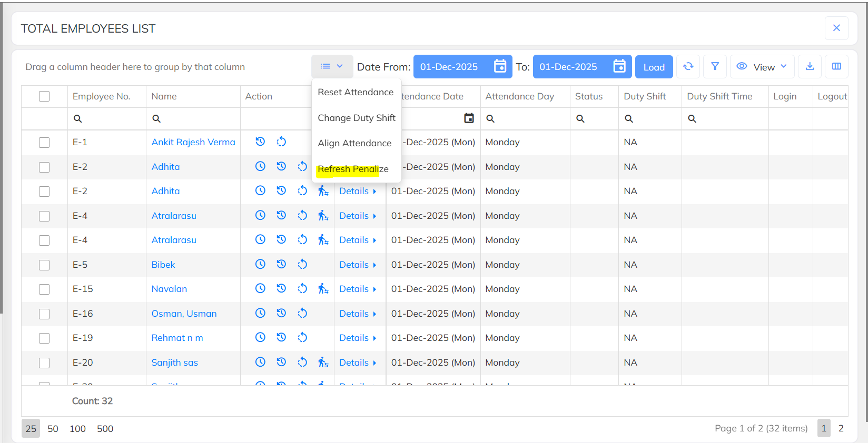Open the Date From calendar picker
The width and height of the screenshot is (868, 443).
(x=500, y=67)
